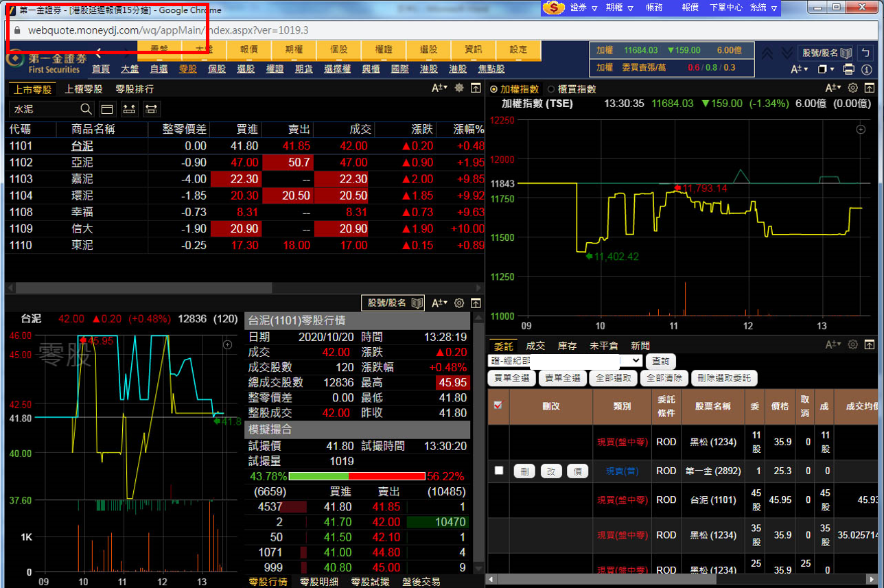Screen dimensions: 884x588
Task: Click the green-red buy/sell ratio bar
Action: point(356,476)
